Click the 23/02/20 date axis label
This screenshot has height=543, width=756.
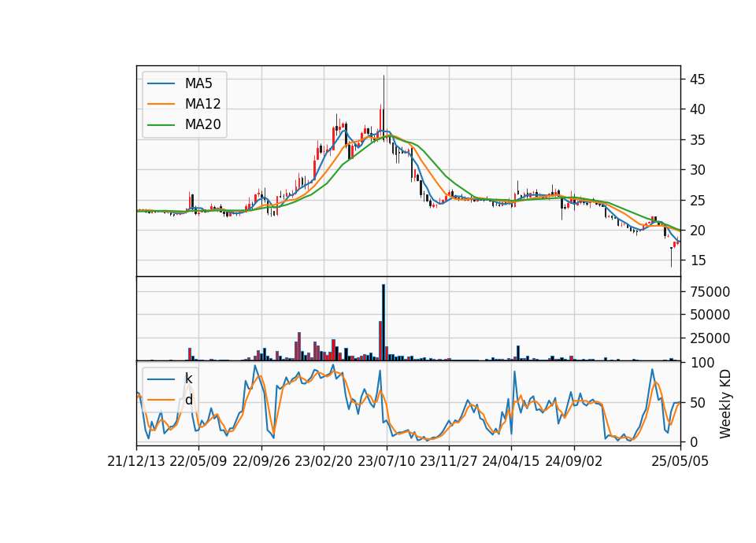324,461
